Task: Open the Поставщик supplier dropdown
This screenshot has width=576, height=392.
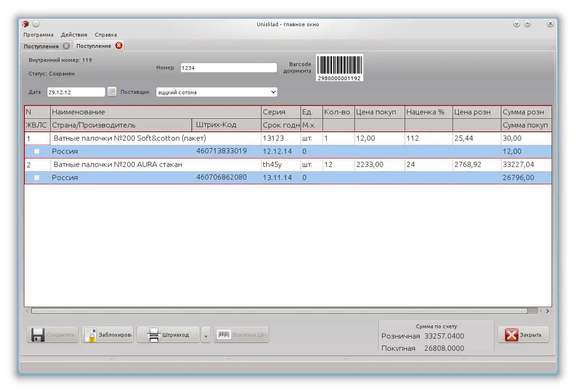Action: [216, 92]
